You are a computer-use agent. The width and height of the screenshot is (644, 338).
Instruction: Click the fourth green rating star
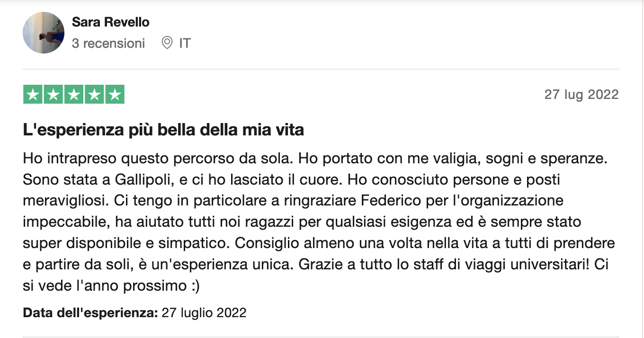94,95
